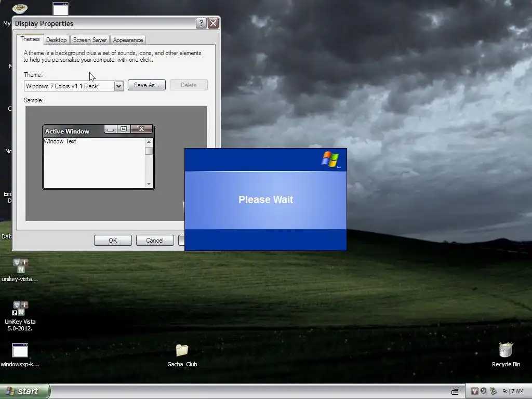Open the Start menu
The width and height of the screenshot is (532, 399).
25,391
